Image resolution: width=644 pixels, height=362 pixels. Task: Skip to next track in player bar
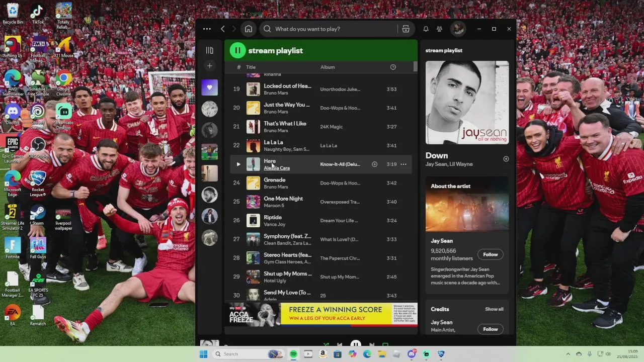372,344
